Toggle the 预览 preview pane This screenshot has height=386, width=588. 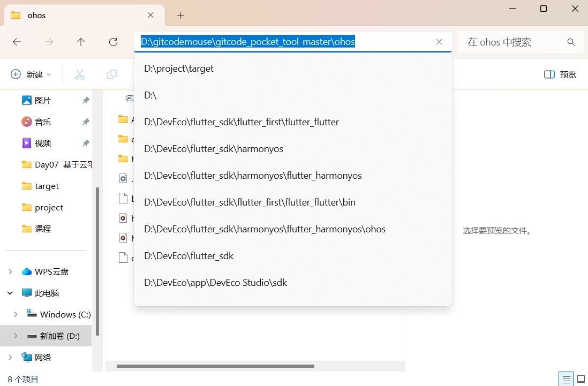560,74
